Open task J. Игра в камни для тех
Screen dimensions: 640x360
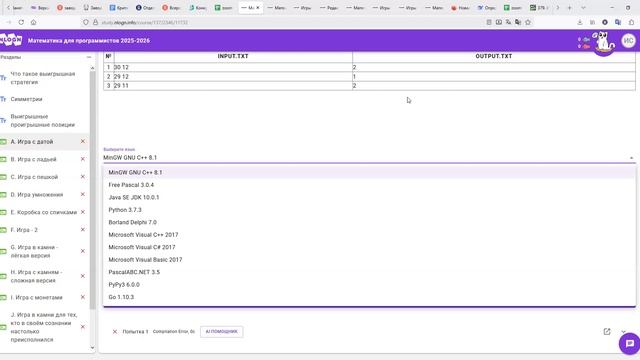click(x=44, y=327)
